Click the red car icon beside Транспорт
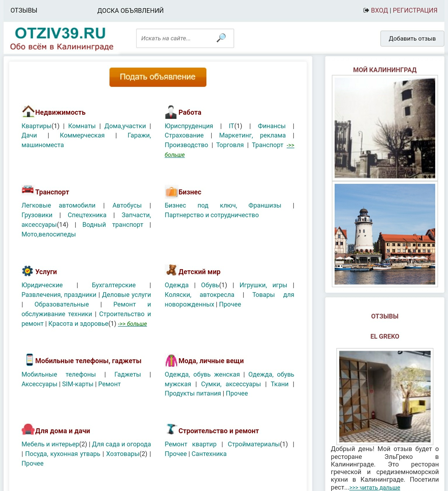Image resolution: width=448 pixels, height=491 pixels. 28,189
